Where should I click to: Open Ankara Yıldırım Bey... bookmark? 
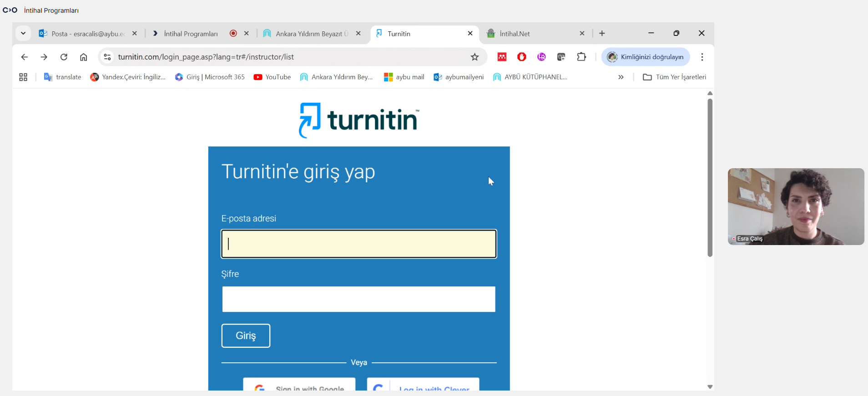[x=336, y=77]
